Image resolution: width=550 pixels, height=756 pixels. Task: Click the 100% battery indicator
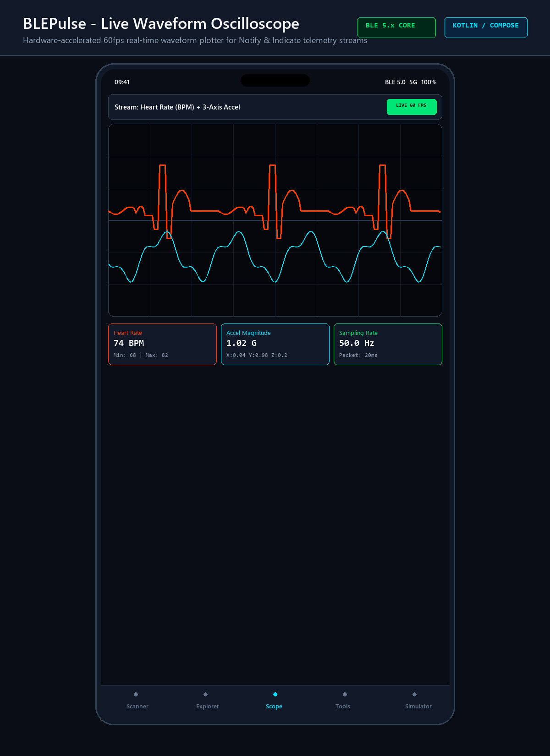pos(429,82)
